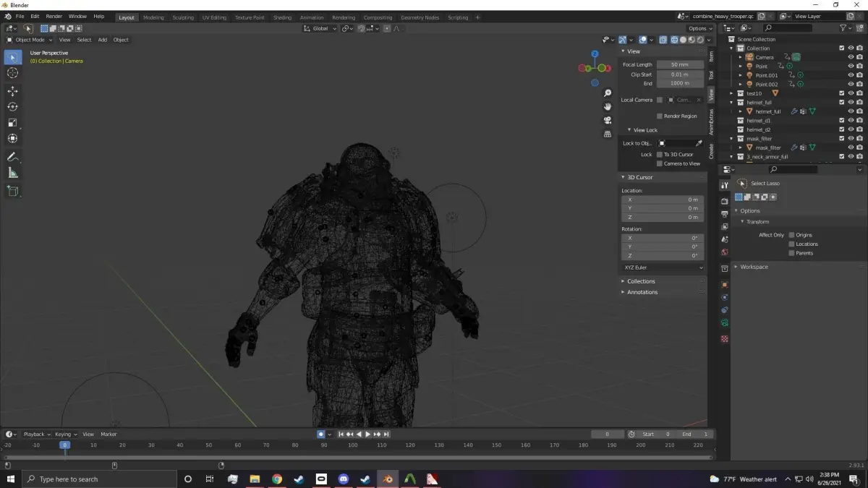Toggle camera view with camera icon
This screenshot has height=488, width=868.
pos(608,120)
